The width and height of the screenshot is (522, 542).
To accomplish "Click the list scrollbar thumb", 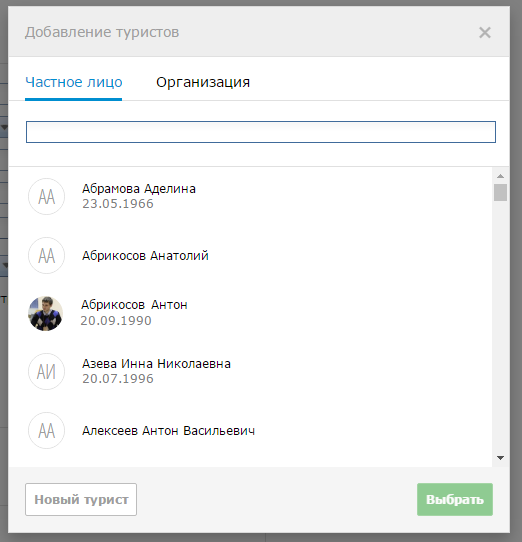I will click(x=500, y=193).
